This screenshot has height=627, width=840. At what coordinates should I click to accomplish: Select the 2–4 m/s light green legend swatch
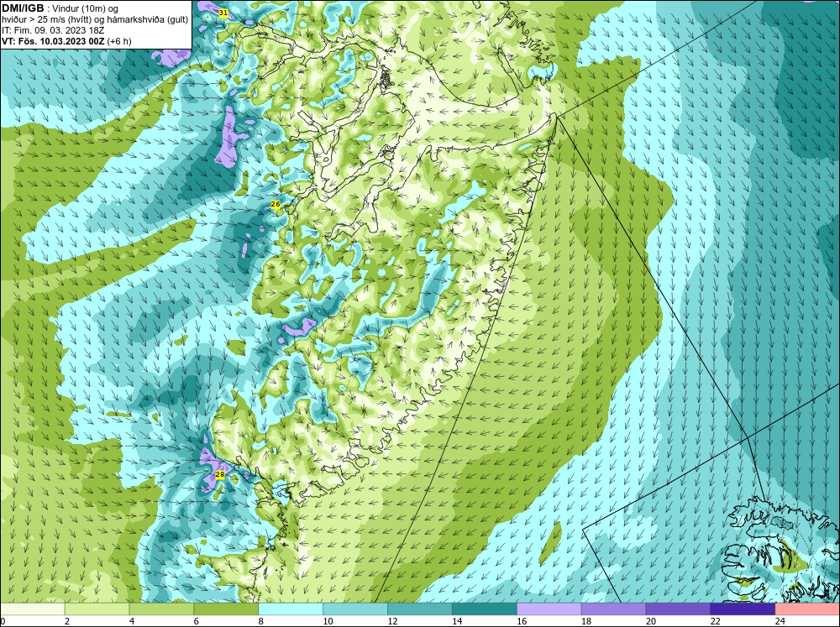tap(97, 609)
